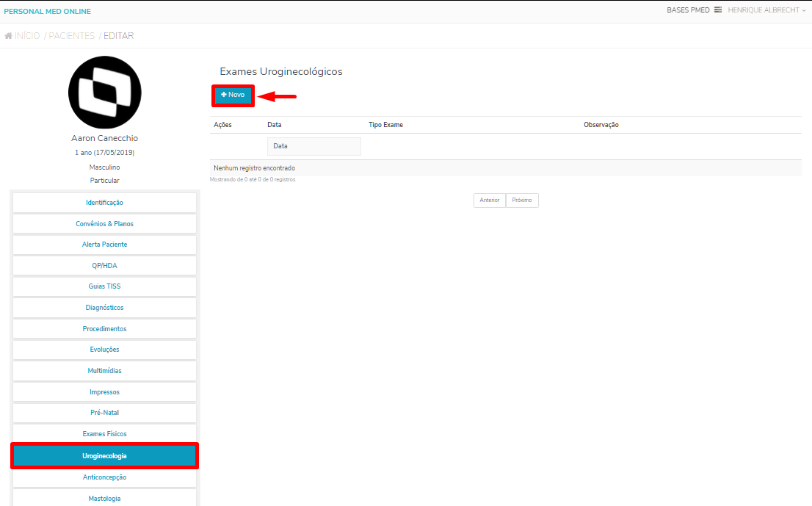The width and height of the screenshot is (812, 506).
Task: Expand the Henrique Albrecht user menu
Action: [766, 10]
